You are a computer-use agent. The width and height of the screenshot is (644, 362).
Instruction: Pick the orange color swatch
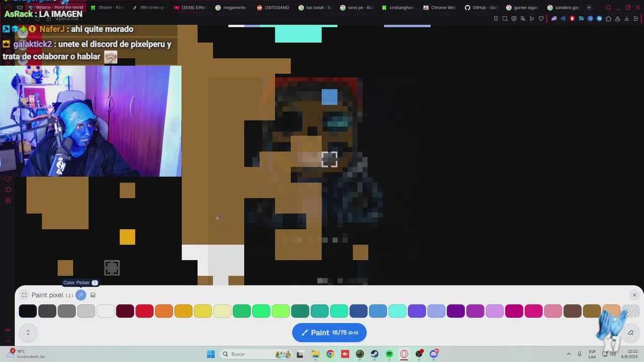pos(164,311)
